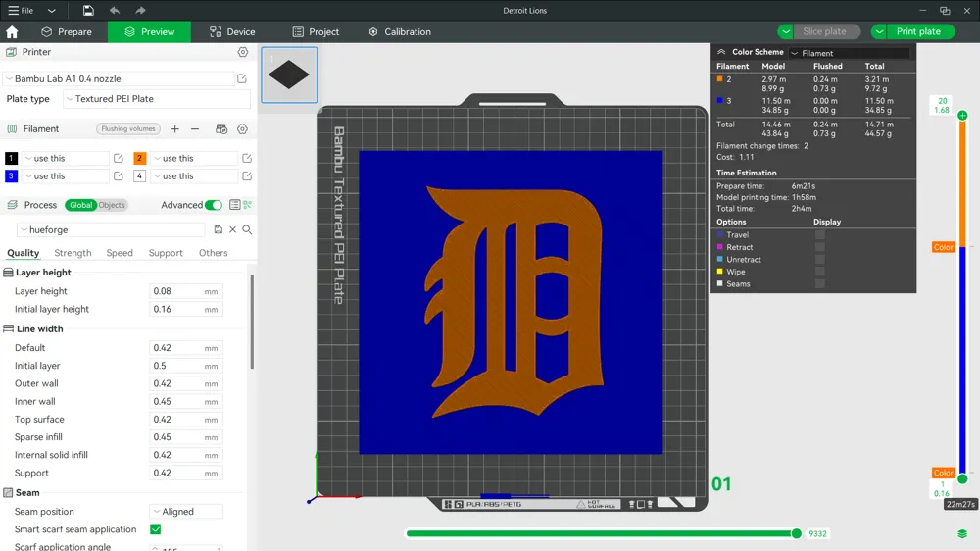Switch to the Calibration tab

[x=400, y=32]
